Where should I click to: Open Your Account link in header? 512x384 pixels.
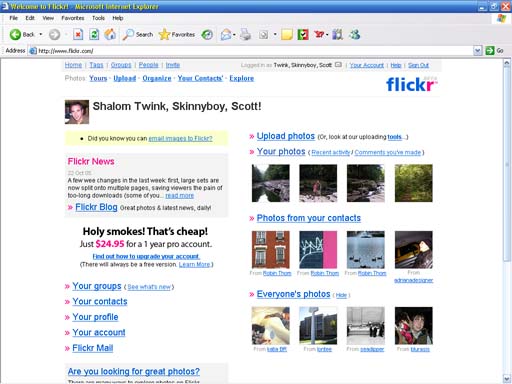(367, 65)
